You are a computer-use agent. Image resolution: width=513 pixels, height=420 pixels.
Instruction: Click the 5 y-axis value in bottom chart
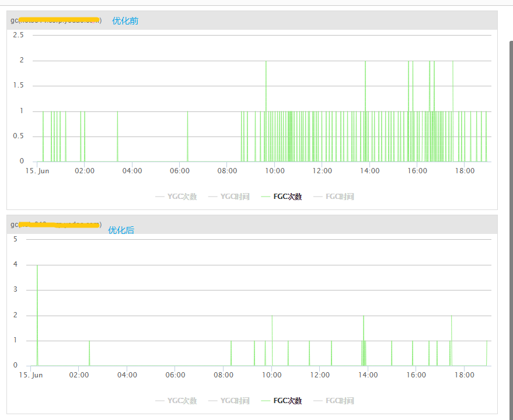pyautogui.click(x=15, y=239)
